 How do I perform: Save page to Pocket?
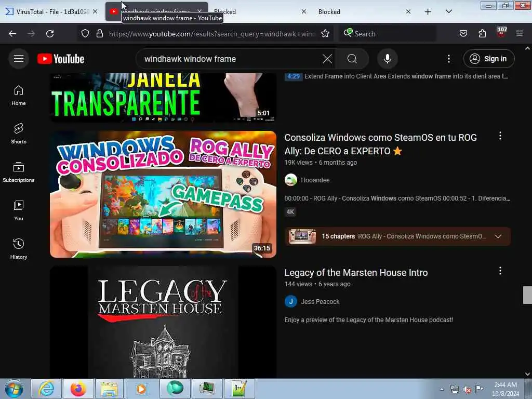(463, 34)
